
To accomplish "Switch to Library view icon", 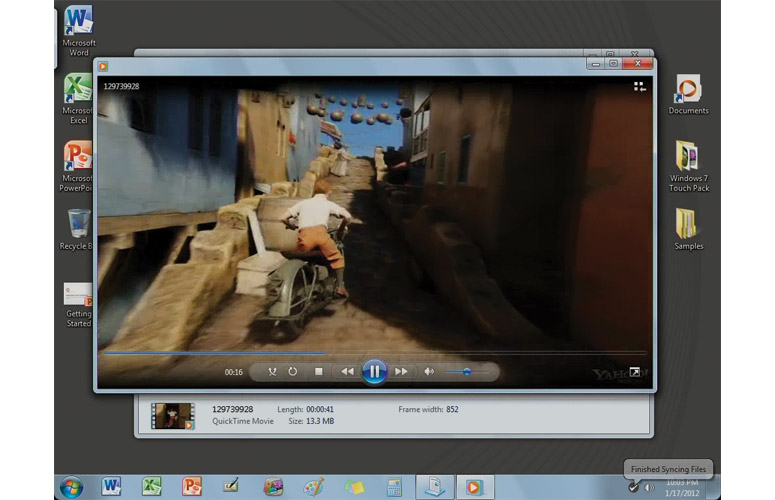I will pyautogui.click(x=640, y=87).
